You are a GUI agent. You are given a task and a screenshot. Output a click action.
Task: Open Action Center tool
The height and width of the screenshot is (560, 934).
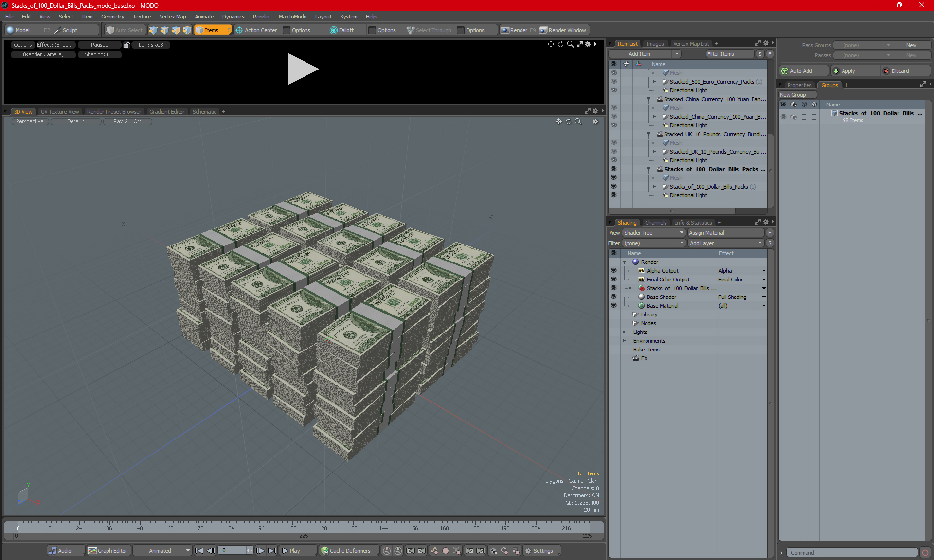256,30
